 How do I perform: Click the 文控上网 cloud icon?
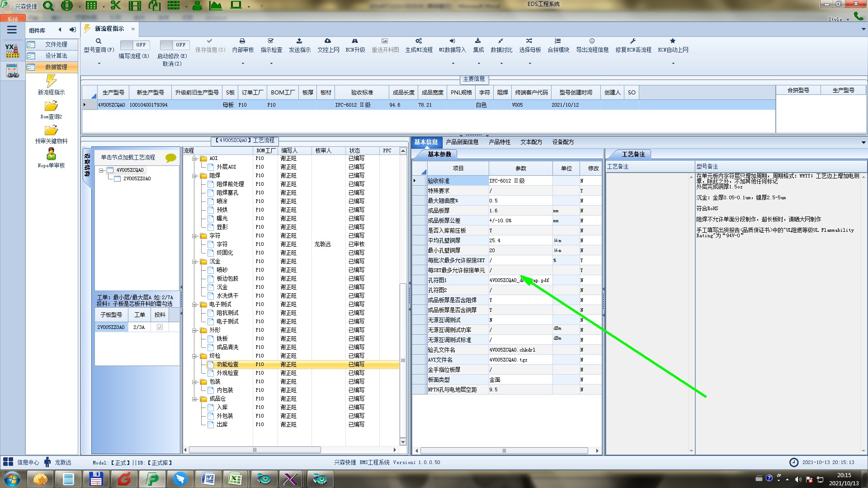pyautogui.click(x=328, y=41)
